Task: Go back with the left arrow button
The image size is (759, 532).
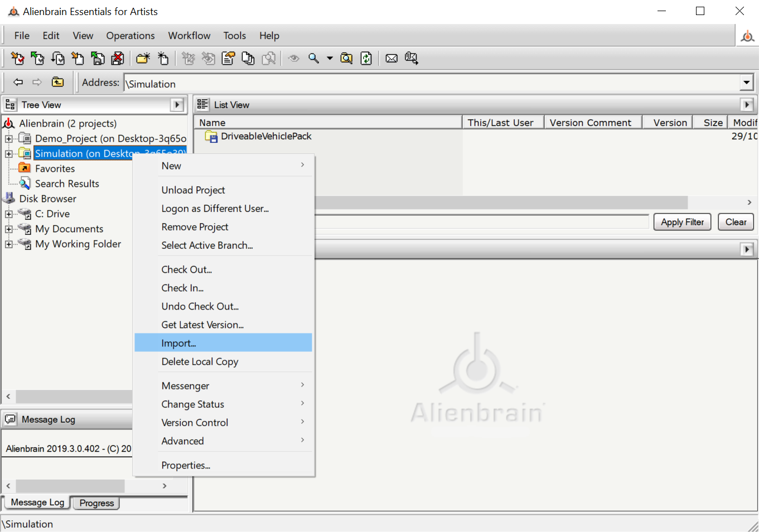Action: click(18, 83)
